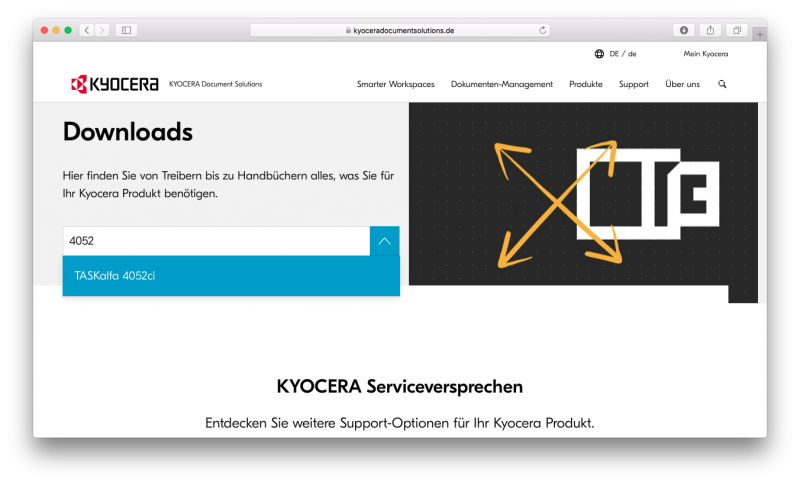Reload the page with the refresh icon
Viewport: 800px width, 485px height.
(x=542, y=30)
